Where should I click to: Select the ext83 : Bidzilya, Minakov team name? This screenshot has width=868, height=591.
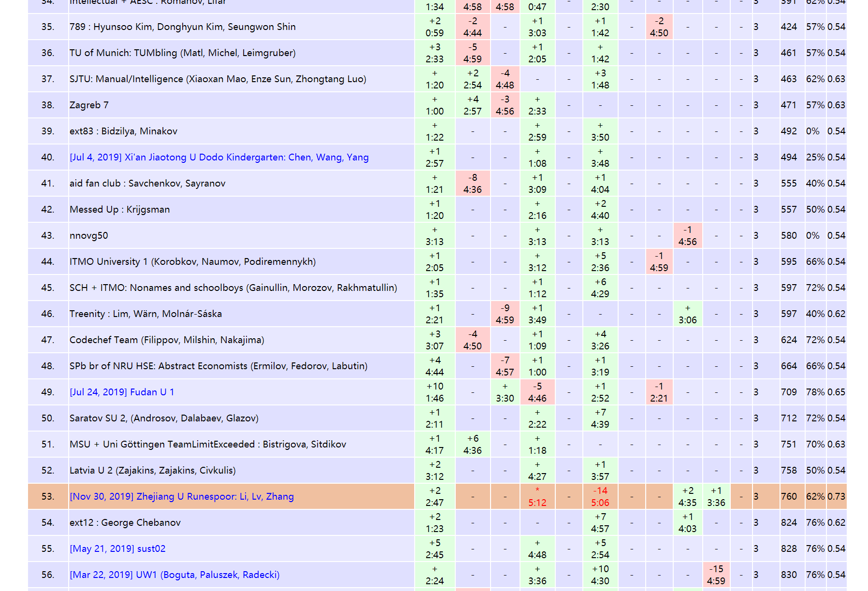click(x=123, y=131)
